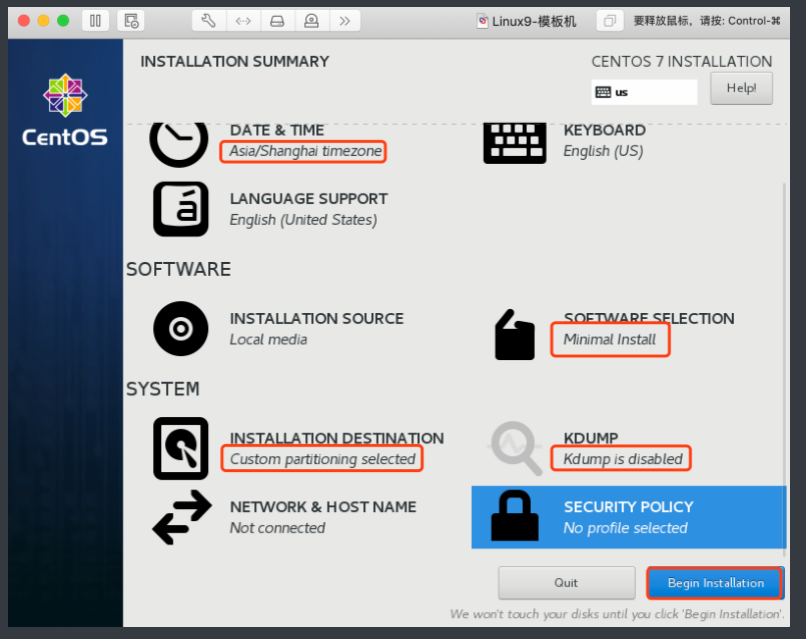The width and height of the screenshot is (806, 639).
Task: Click the Date & Time clock icon
Action: 179,144
